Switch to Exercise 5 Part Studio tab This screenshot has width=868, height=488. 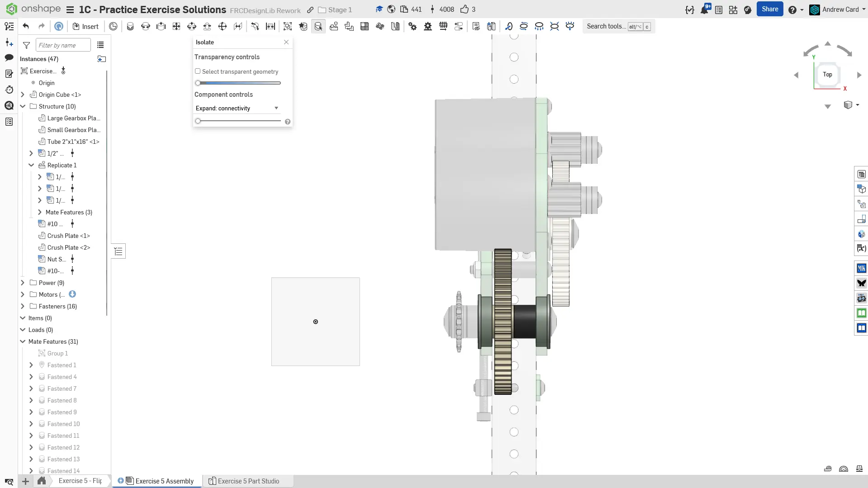pos(248,481)
